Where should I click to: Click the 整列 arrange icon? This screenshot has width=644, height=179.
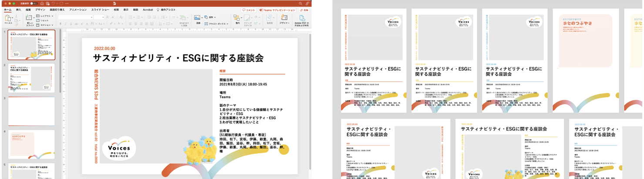[237, 18]
